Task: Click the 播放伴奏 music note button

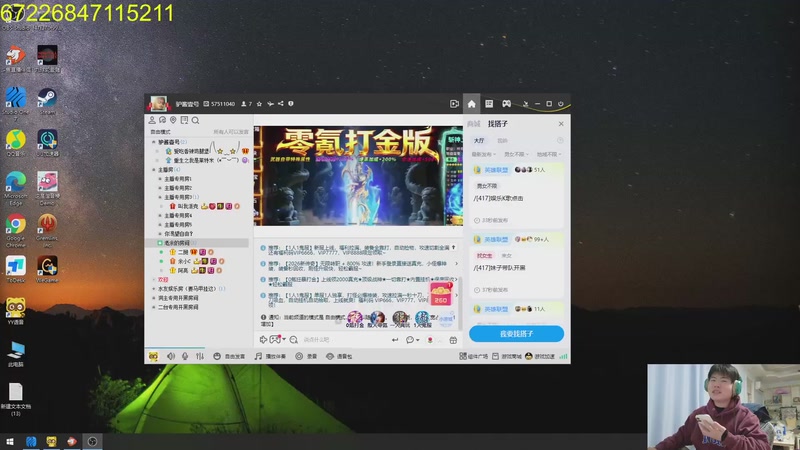Action: point(270,356)
